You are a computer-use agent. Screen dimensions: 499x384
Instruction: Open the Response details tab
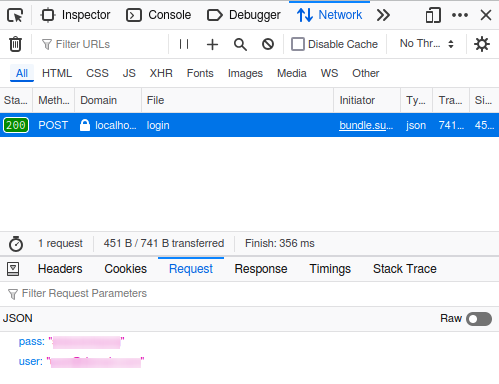click(261, 269)
